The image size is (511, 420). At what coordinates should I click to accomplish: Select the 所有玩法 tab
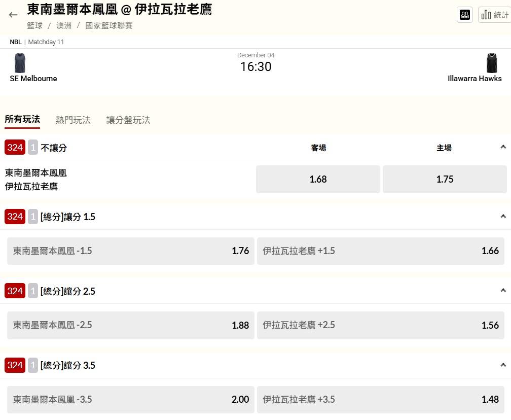click(22, 120)
